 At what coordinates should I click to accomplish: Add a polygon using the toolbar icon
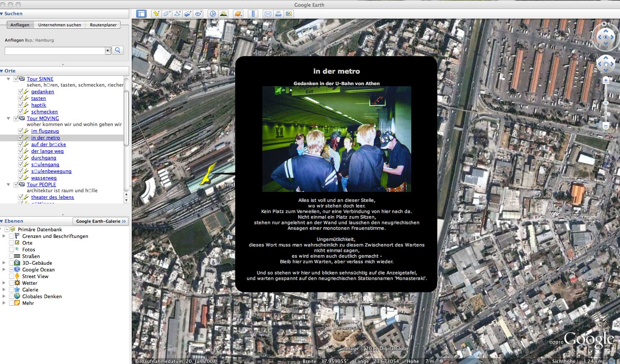click(x=167, y=14)
